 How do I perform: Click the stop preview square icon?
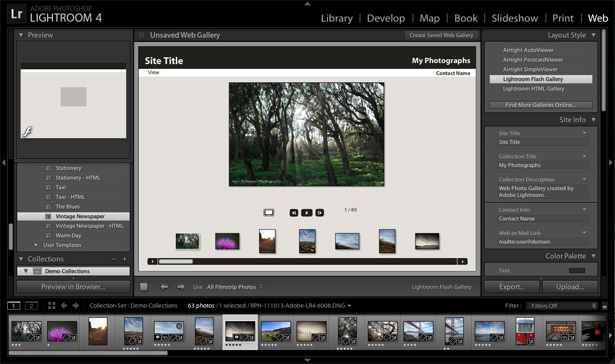pyautogui.click(x=144, y=287)
